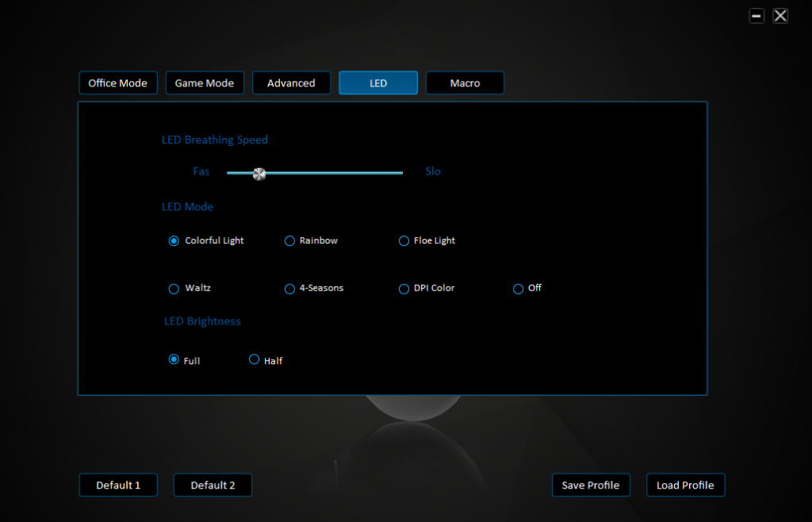Turn LED mode Off
Viewport: 812px width, 522px height.
519,289
